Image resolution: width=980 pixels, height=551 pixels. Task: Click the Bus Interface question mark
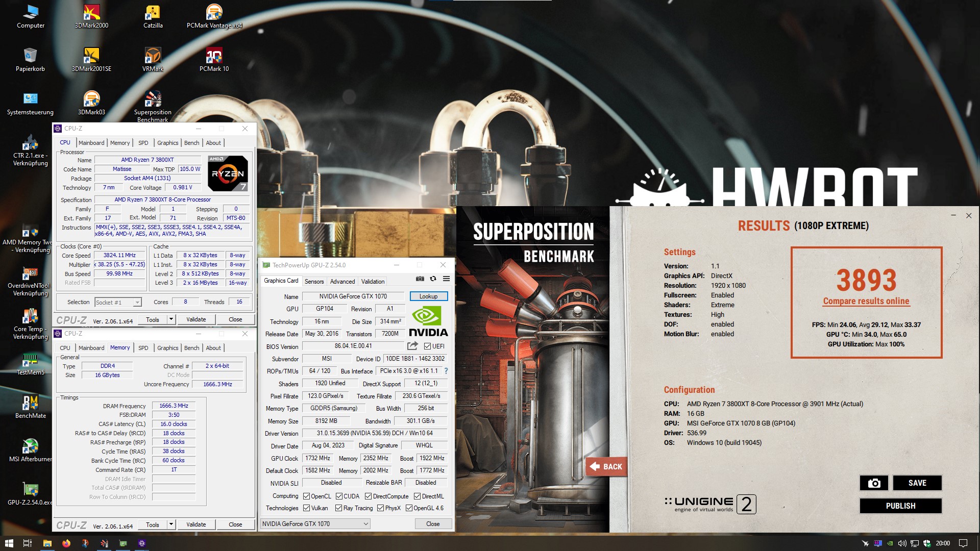pyautogui.click(x=446, y=371)
